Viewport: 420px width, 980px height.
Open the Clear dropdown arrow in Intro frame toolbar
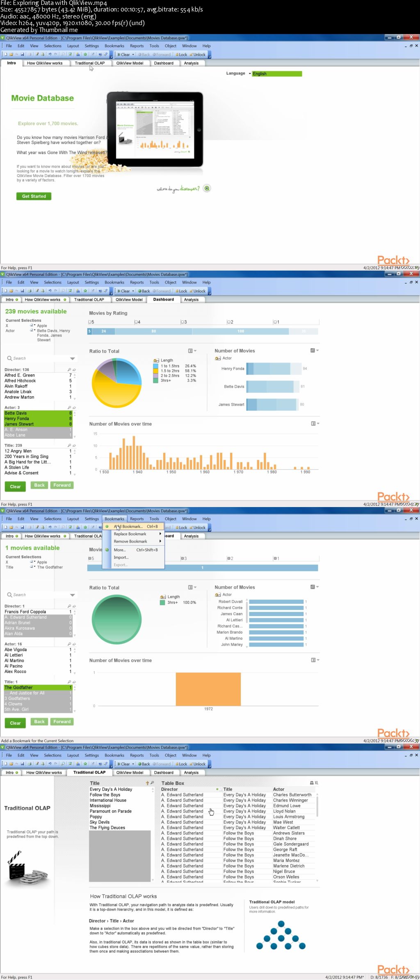[133, 55]
